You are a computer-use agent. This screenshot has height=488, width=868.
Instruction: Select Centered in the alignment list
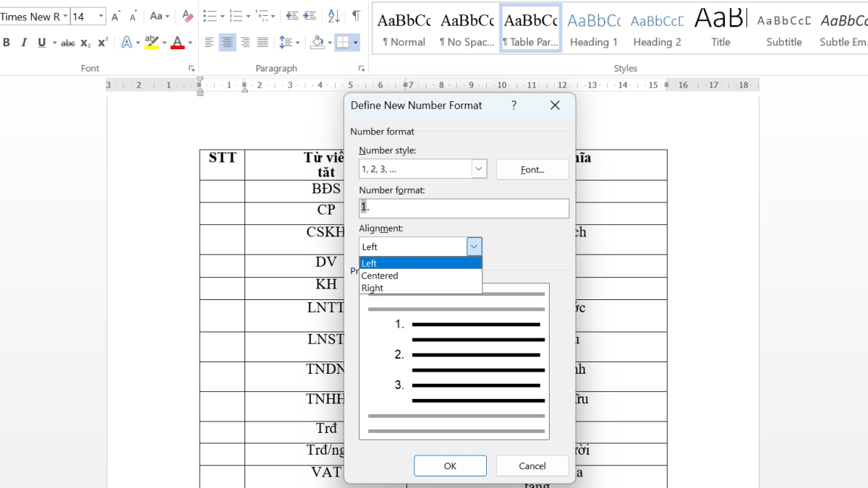tap(379, 275)
